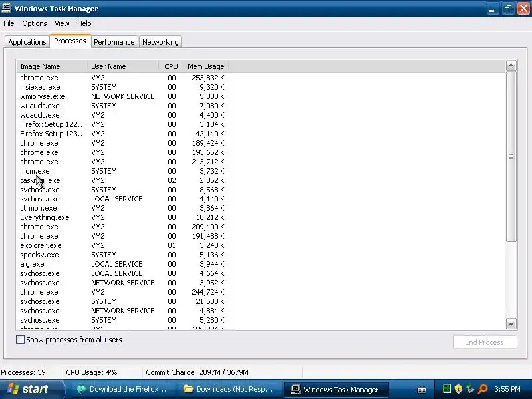Viewport: 532px width, 399px height.
Task: Select svchost.exe process using 8,568 K
Action: pyautogui.click(x=122, y=190)
